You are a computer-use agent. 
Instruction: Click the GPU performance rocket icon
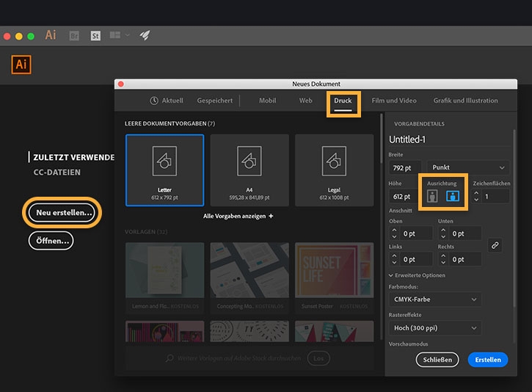(x=145, y=35)
